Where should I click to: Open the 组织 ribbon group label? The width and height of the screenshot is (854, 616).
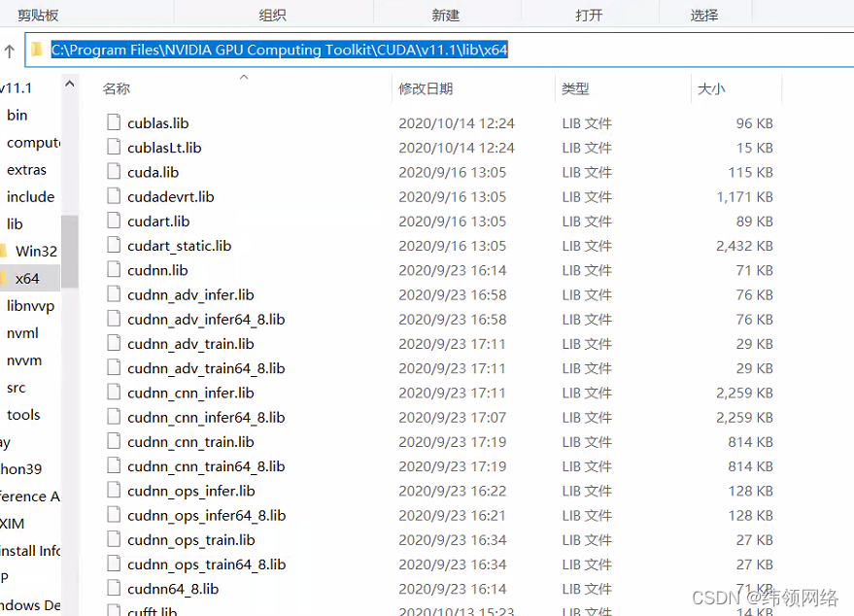click(x=272, y=16)
